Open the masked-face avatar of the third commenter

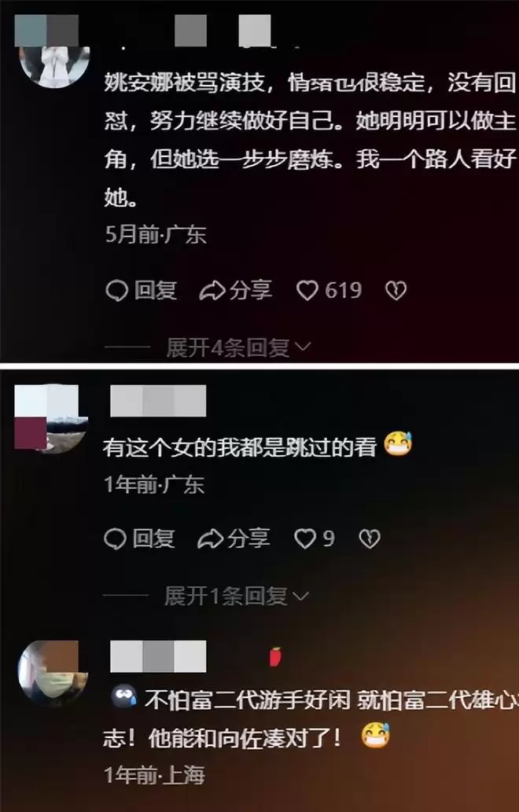tap(53, 673)
